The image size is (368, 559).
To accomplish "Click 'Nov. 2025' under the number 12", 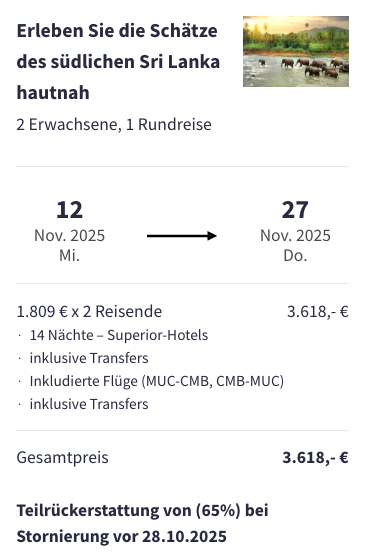I will click(x=70, y=236).
